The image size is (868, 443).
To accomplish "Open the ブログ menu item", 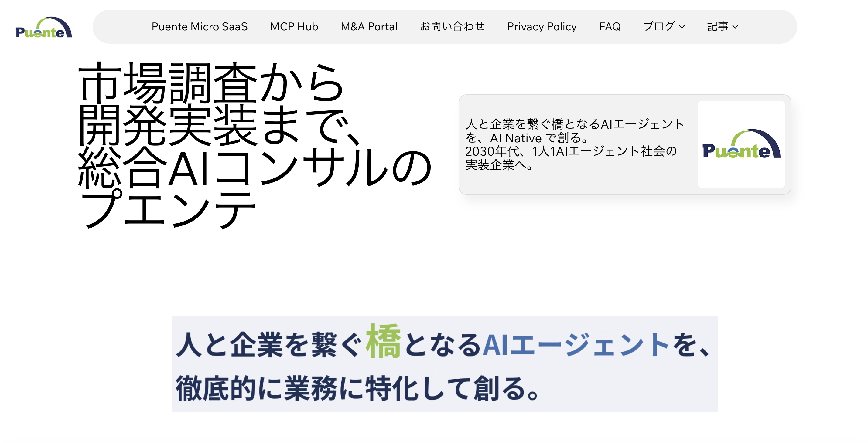I will (659, 27).
